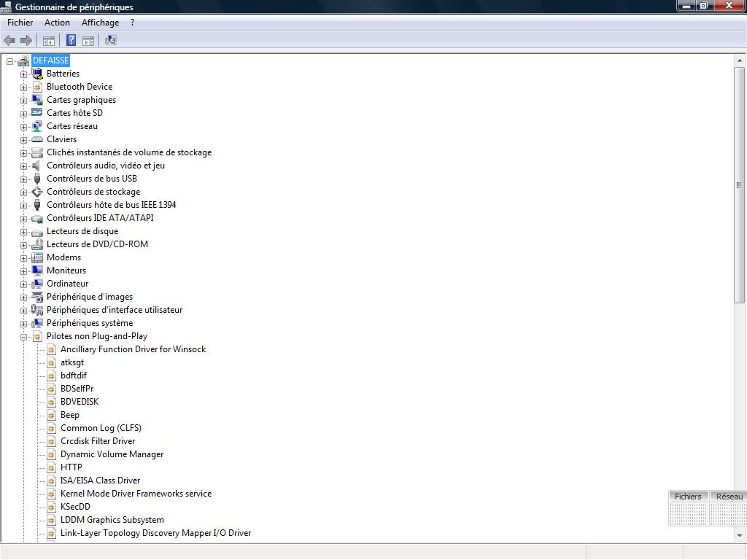
Task: Expand the Modems node
Action: pos(23,258)
